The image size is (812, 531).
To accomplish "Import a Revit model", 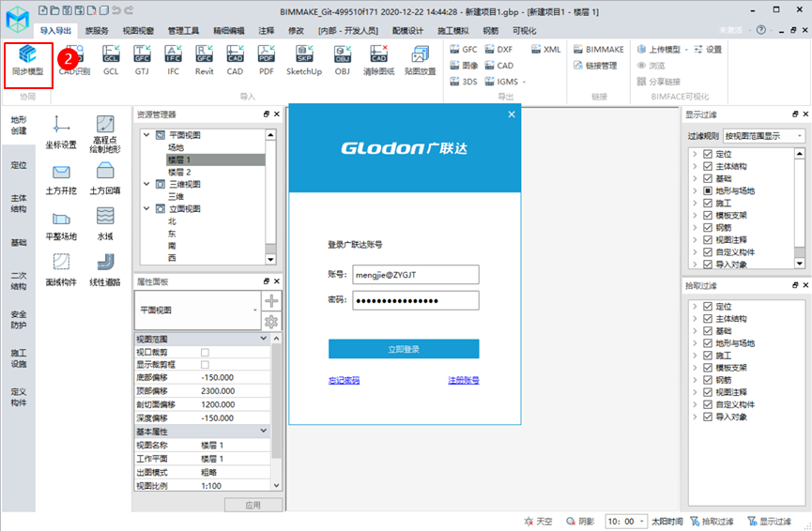I will point(204,61).
